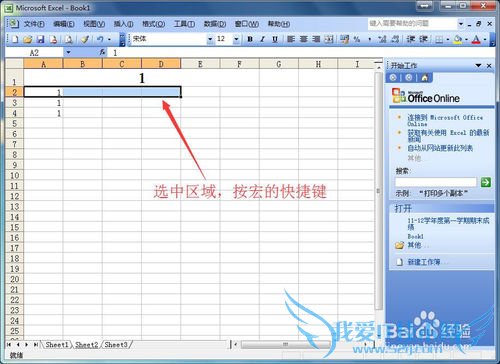500x364 pixels.
Task: Toggle underline formatting
Action: pos(275,39)
